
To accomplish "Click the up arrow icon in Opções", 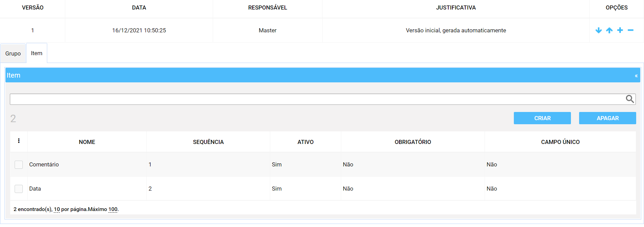I will (x=609, y=30).
